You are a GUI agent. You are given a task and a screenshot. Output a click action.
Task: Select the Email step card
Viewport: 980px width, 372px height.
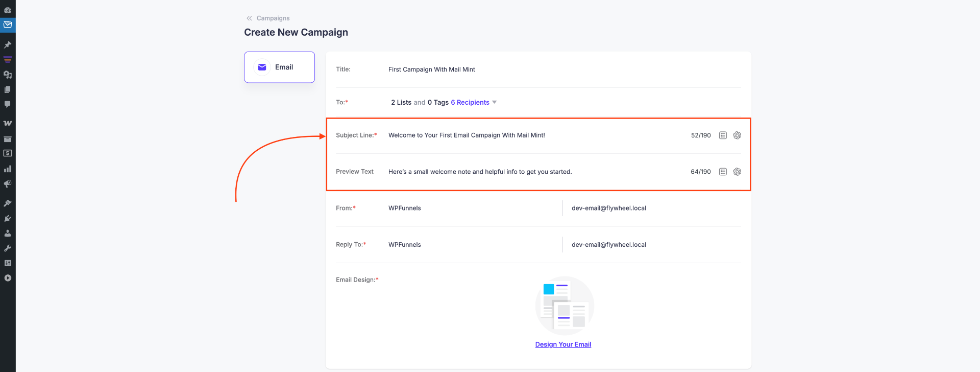click(279, 67)
